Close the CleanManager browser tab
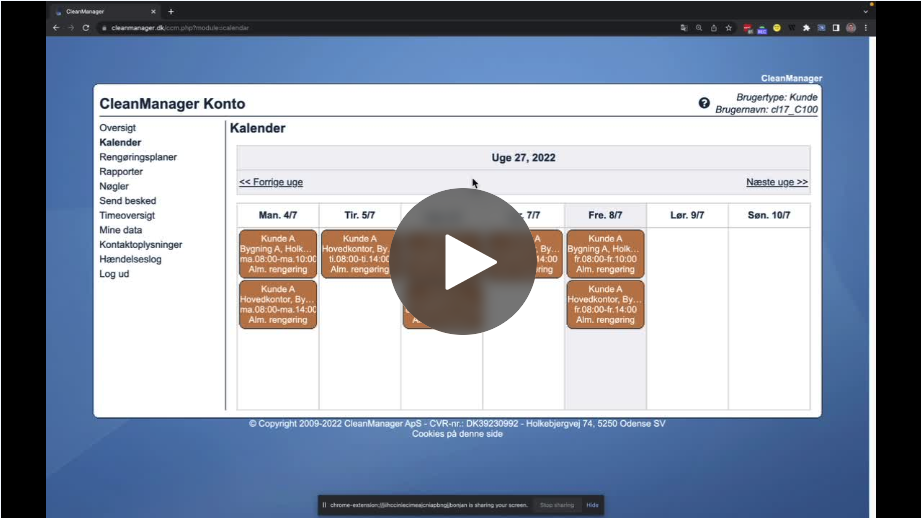This screenshot has width=921, height=518. pyautogui.click(x=153, y=11)
